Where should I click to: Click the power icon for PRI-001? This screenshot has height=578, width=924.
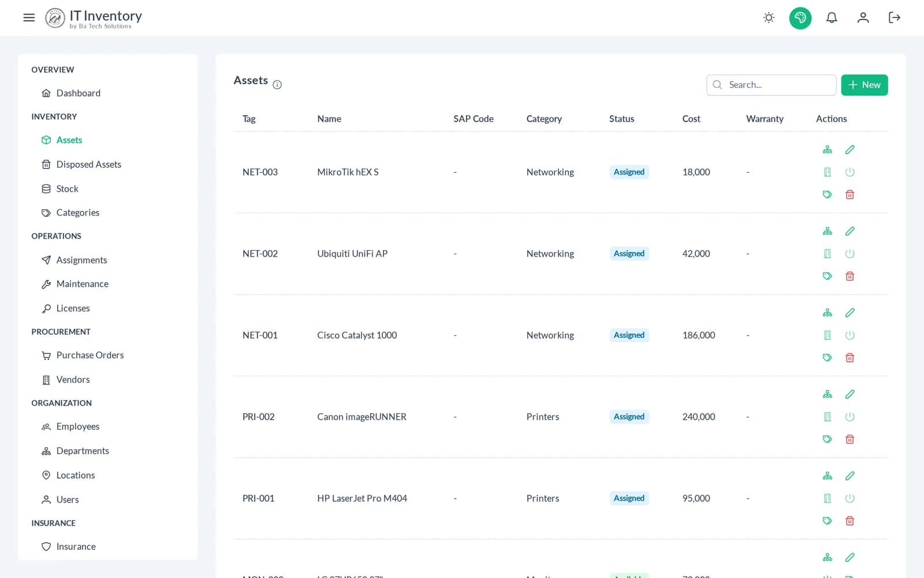850,498
